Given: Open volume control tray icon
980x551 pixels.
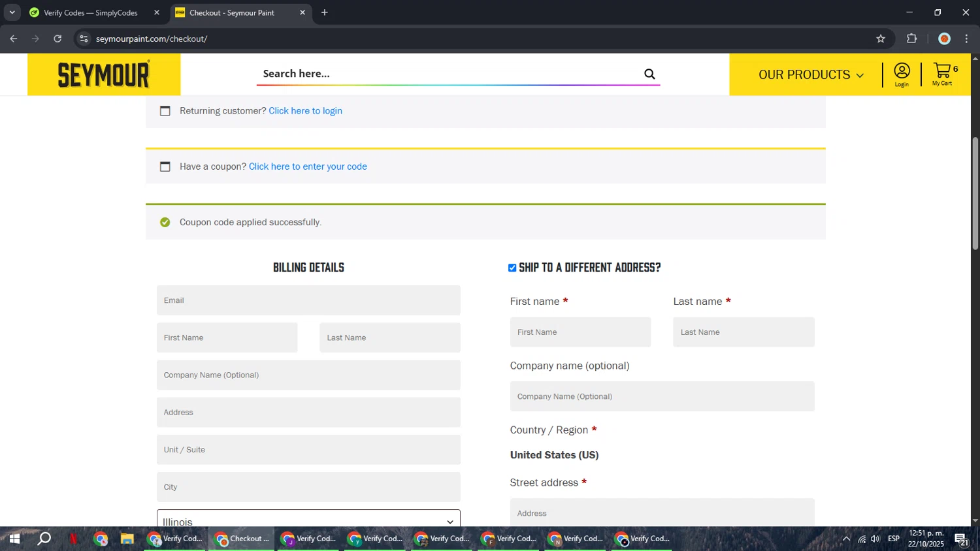Looking at the screenshot, I should point(875,539).
